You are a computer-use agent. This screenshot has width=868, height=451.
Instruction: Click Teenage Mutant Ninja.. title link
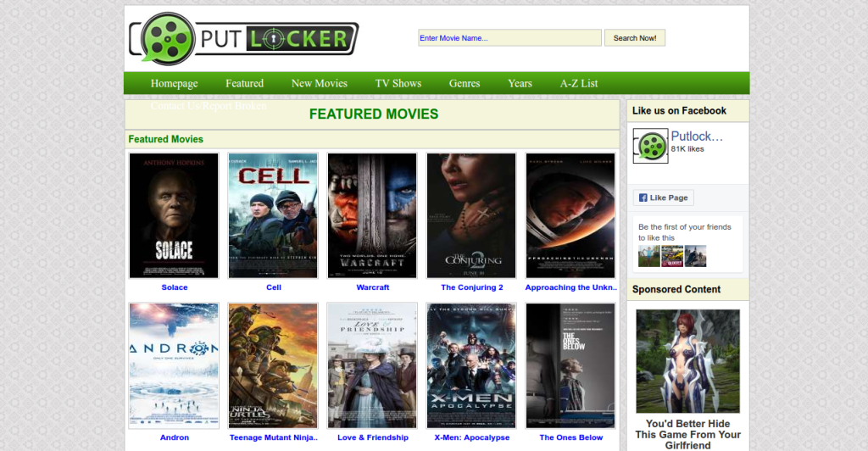274,437
